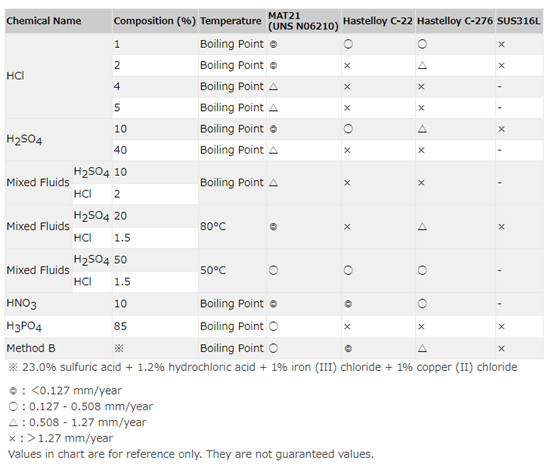Click Hastelloy C-22 circle icon for H2SO4 10%
The width and height of the screenshot is (549, 473).
coord(348,129)
